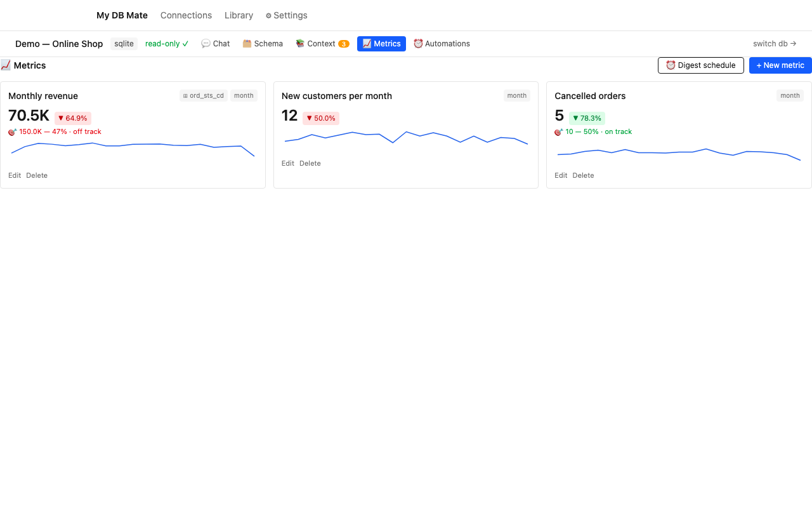This screenshot has height=508, width=812.
Task: Click the 64.9% decrease badge
Action: point(73,118)
